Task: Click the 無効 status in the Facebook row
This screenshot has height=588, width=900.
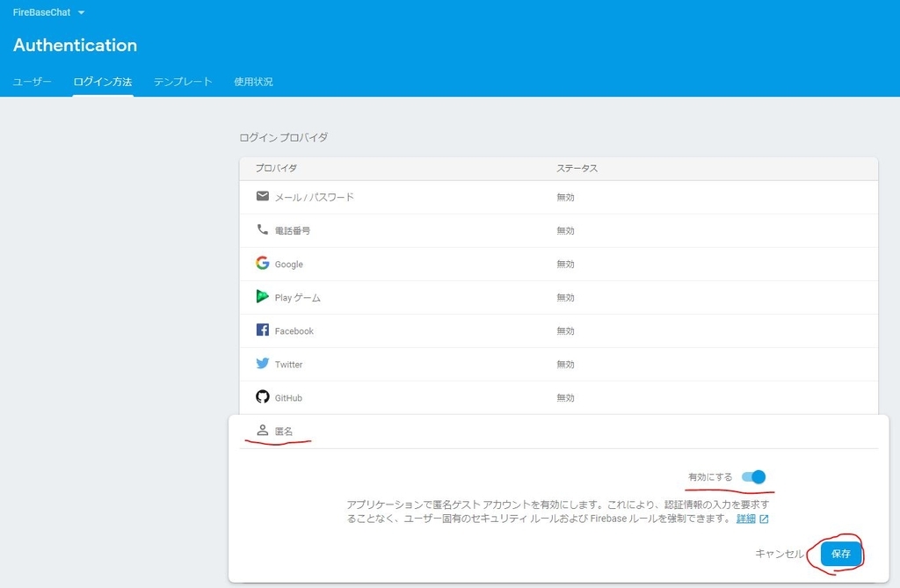Action: pyautogui.click(x=565, y=330)
